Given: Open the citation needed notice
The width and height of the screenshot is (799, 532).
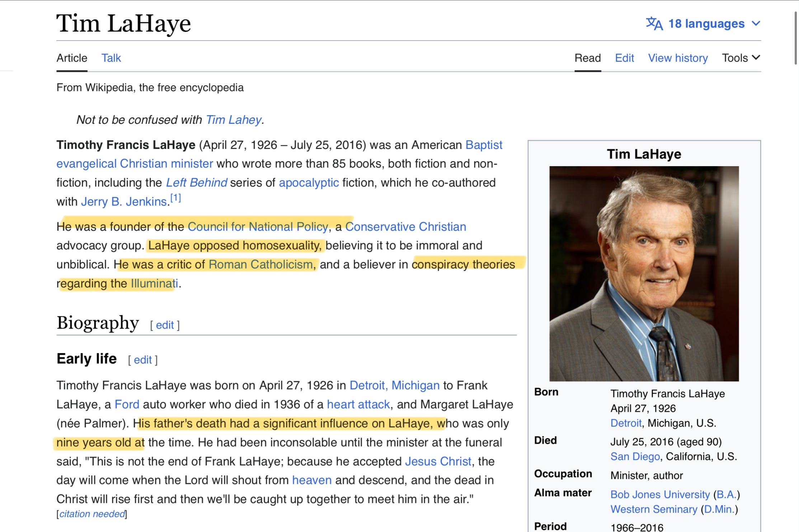Looking at the screenshot, I should pos(92,514).
